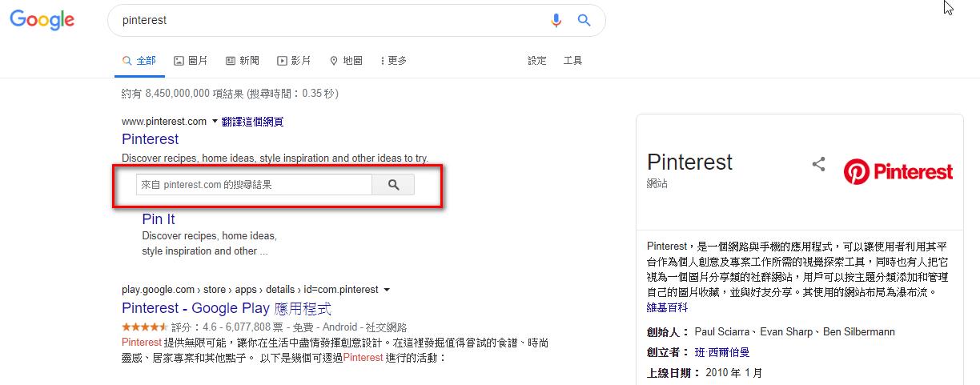Image resolution: width=980 pixels, height=385 pixels.
Task: Open Pinterest - Google Play 應用程式 link
Action: (x=227, y=308)
